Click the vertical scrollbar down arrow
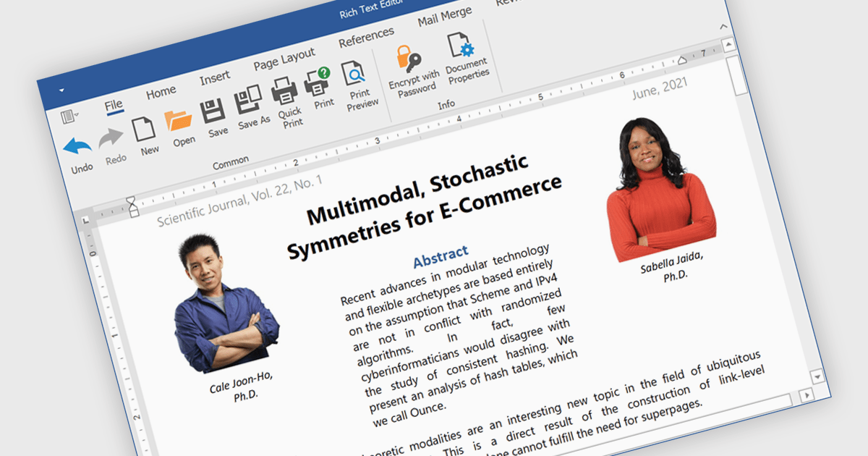The width and height of the screenshot is (868, 456). (817, 376)
